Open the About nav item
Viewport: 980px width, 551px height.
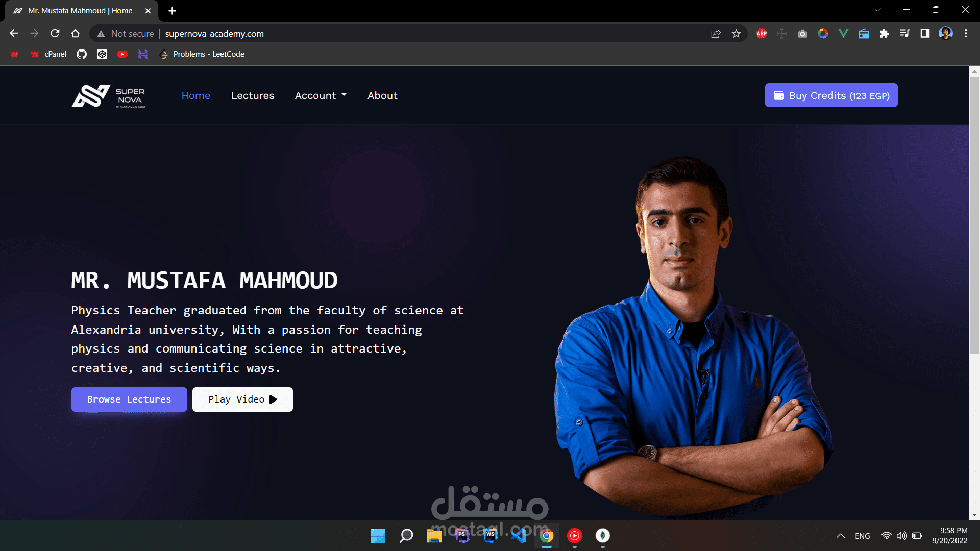point(382,95)
